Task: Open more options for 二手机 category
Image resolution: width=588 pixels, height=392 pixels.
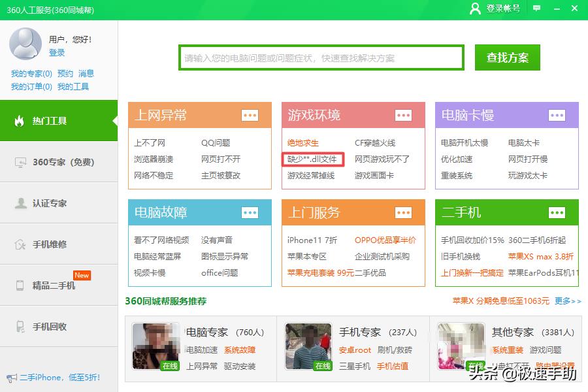Action: pyautogui.click(x=557, y=213)
